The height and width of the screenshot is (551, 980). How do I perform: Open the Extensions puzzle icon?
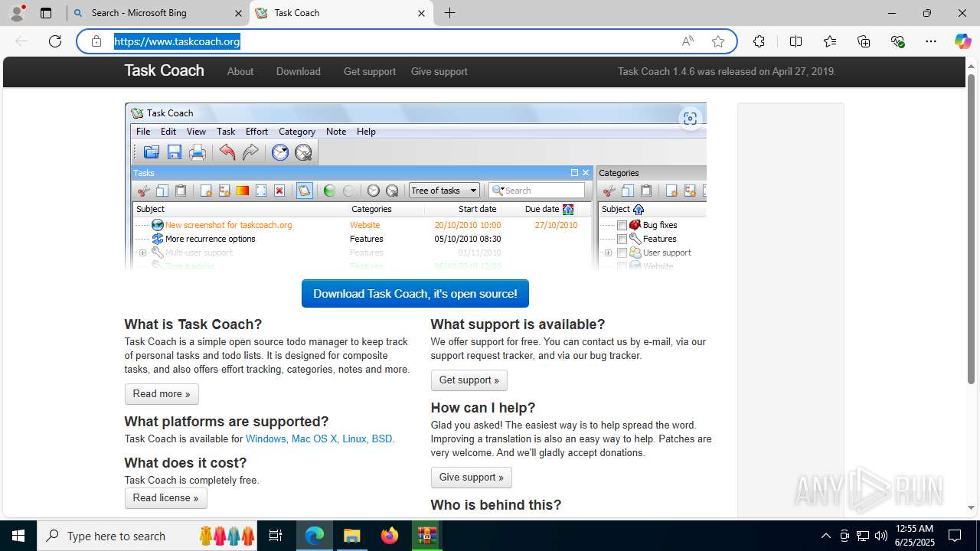(x=759, y=41)
